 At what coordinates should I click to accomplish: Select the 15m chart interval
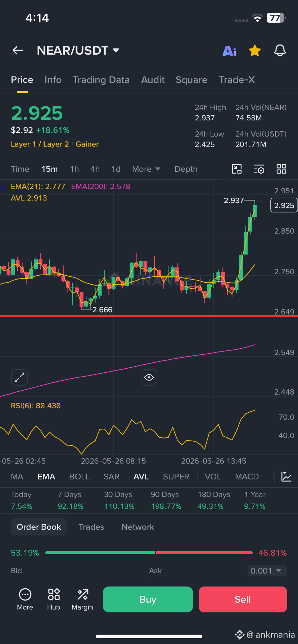click(x=50, y=169)
